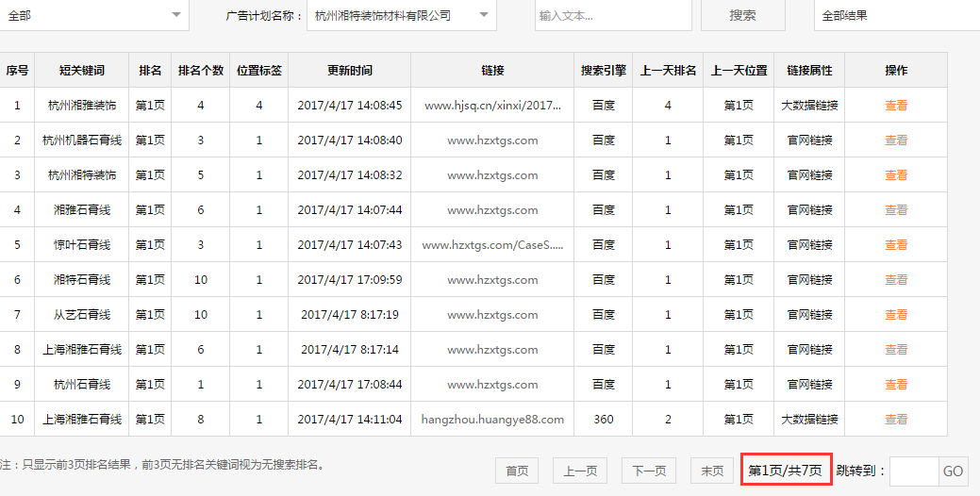Screen dimensions: 980x496
Task: Click 官网链接 in 杭州石膏线 row
Action: (809, 385)
